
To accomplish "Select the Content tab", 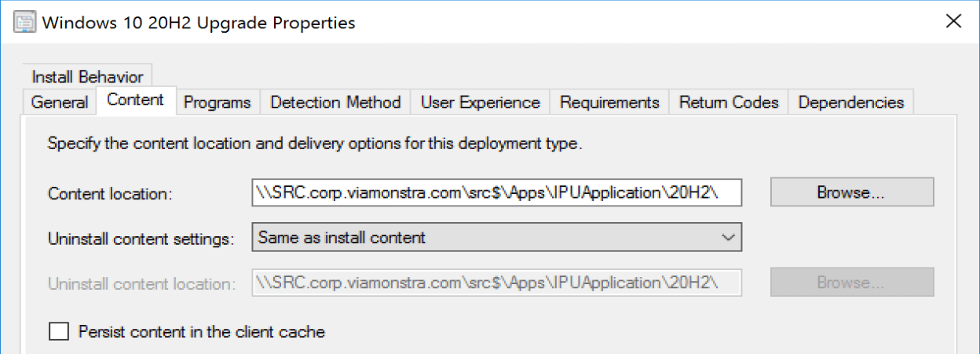I will pos(135,100).
